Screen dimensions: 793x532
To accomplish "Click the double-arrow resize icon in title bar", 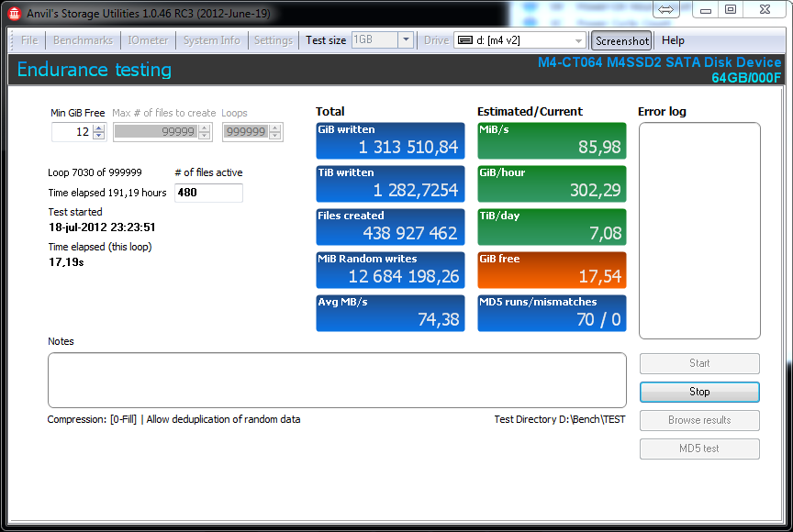I will coord(665,9).
